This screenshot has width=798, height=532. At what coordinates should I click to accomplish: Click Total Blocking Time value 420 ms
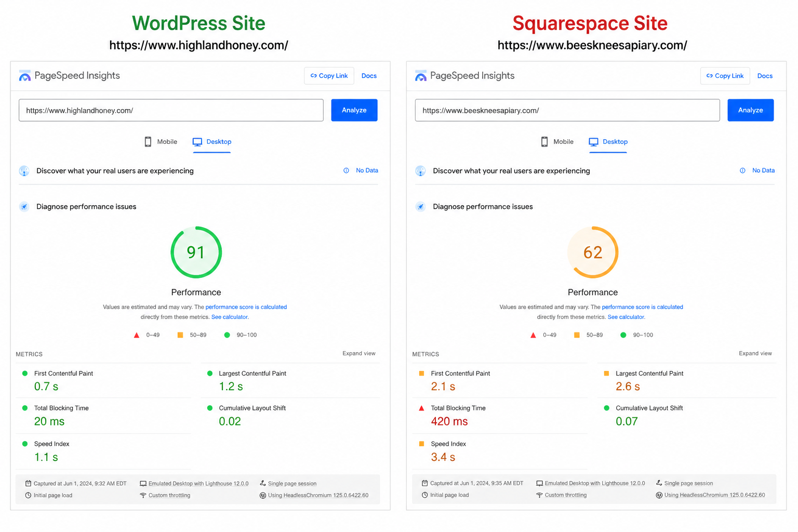449,421
